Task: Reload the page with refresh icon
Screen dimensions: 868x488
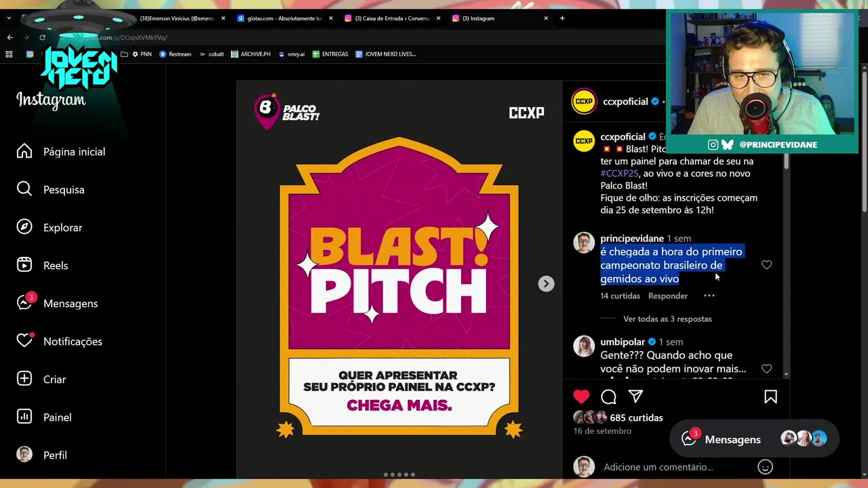Action: pos(42,37)
